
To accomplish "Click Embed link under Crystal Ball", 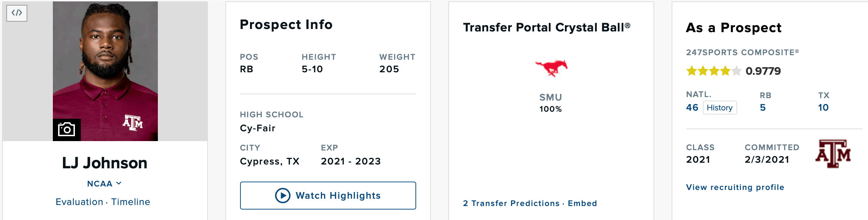I will pos(582,203).
